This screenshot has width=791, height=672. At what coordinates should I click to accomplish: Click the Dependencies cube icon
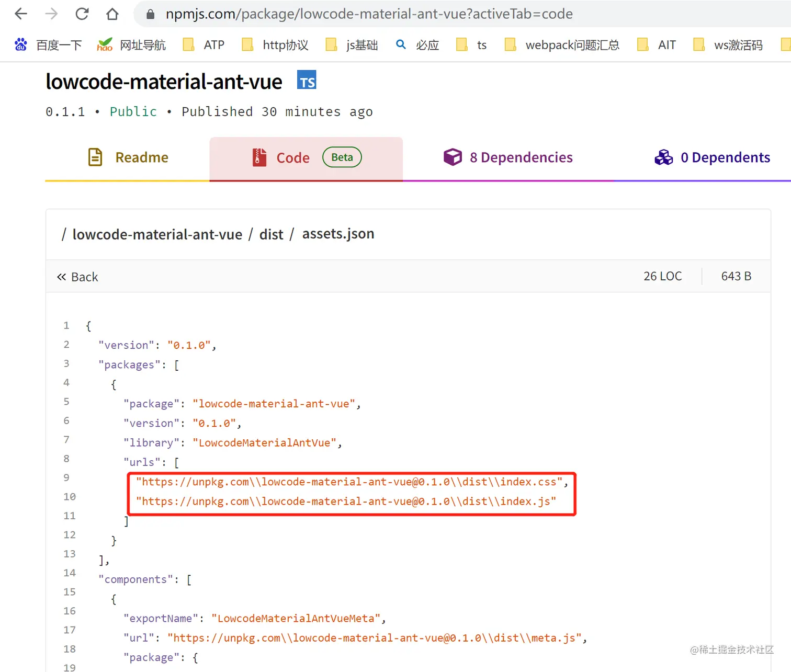click(453, 157)
